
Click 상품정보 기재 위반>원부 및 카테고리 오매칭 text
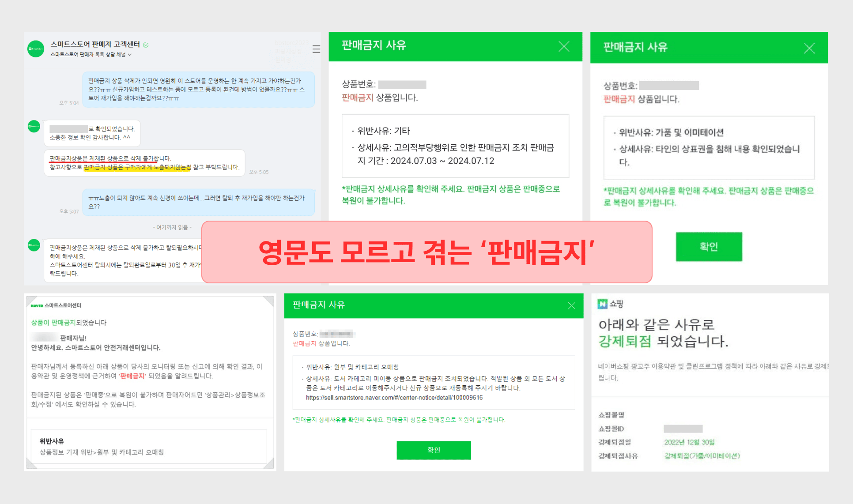pyautogui.click(x=102, y=452)
